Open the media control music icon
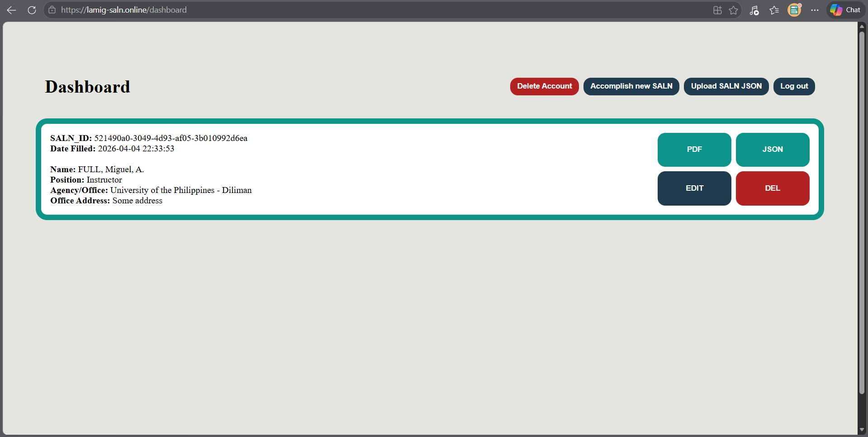868x437 pixels. click(x=754, y=10)
